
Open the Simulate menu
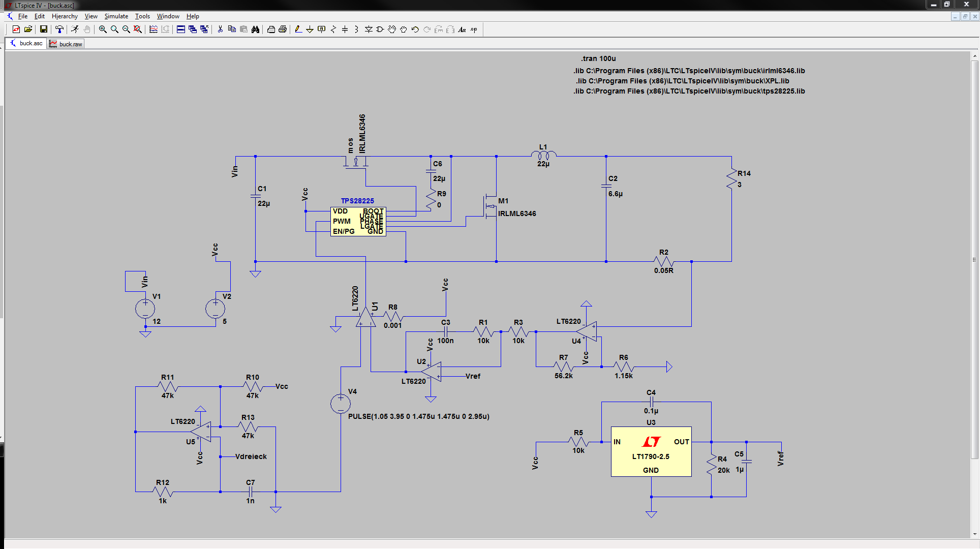pyautogui.click(x=116, y=16)
